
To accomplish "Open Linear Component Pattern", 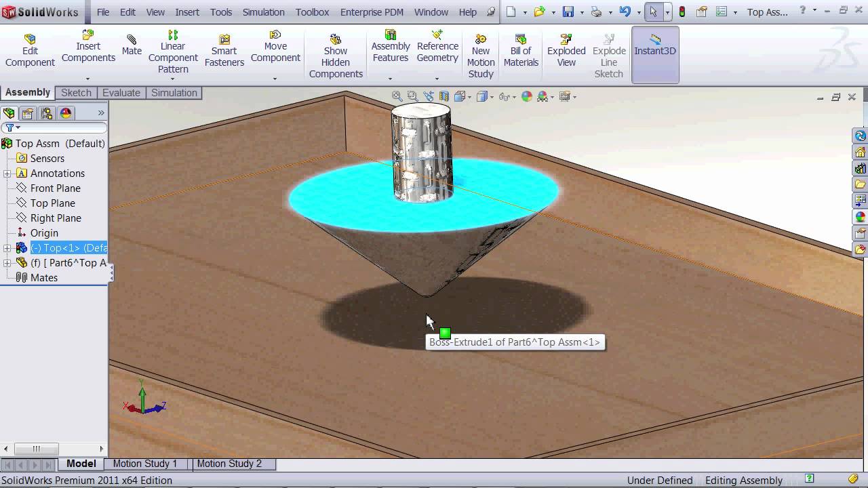I will click(173, 52).
